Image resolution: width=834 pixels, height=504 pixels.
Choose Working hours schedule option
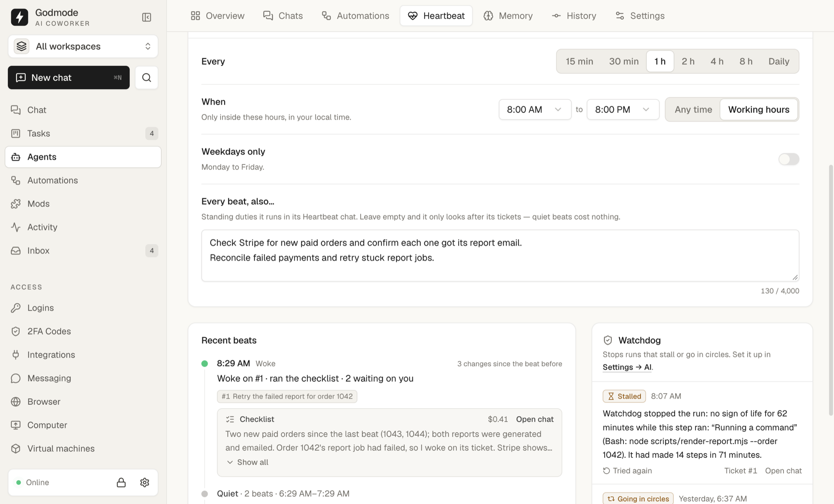pos(759,110)
